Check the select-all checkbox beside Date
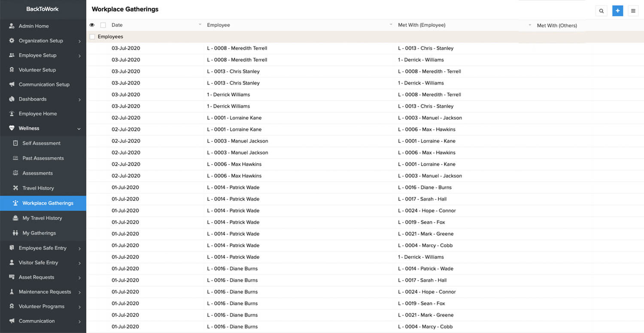Image resolution: width=644 pixels, height=333 pixels. [103, 25]
